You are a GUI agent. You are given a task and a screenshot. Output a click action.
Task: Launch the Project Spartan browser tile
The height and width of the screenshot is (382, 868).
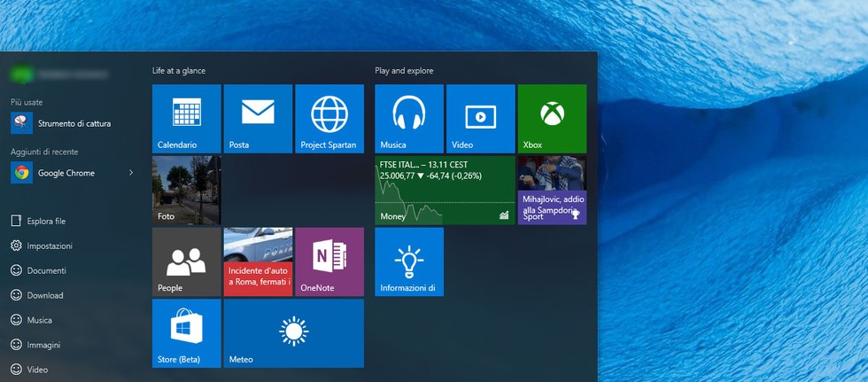point(329,119)
